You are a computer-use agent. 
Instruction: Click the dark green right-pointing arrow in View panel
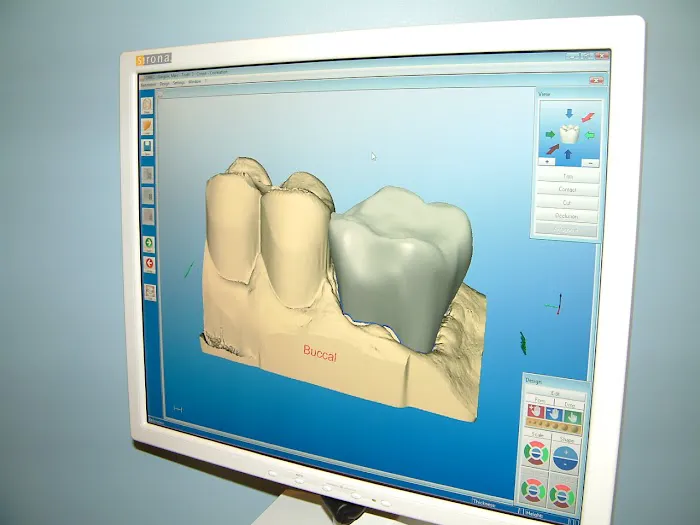point(550,134)
